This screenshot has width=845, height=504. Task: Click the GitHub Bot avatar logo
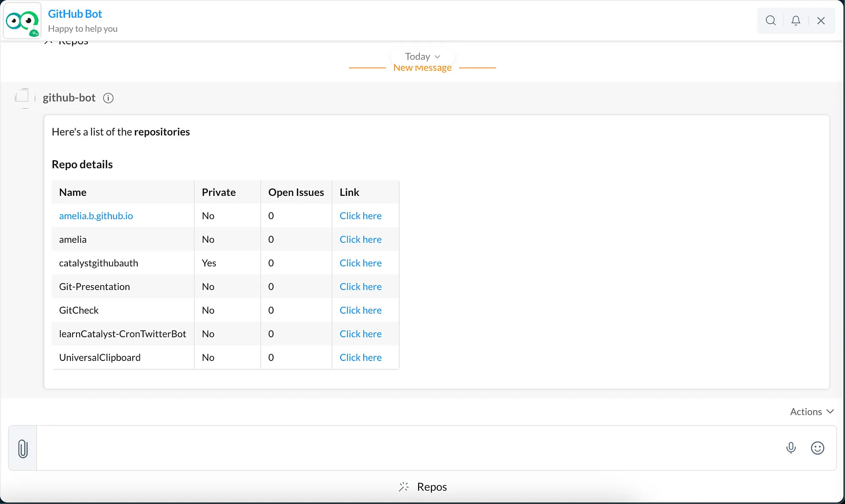pos(22,20)
